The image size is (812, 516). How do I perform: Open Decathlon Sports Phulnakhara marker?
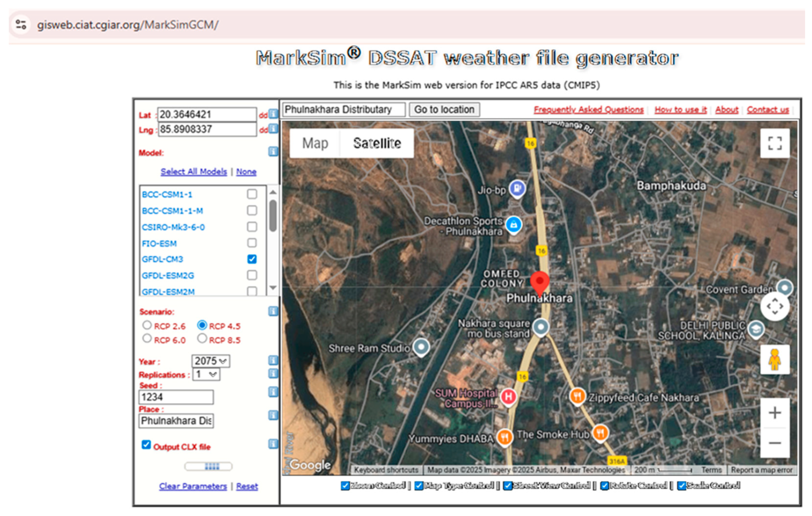(x=513, y=225)
